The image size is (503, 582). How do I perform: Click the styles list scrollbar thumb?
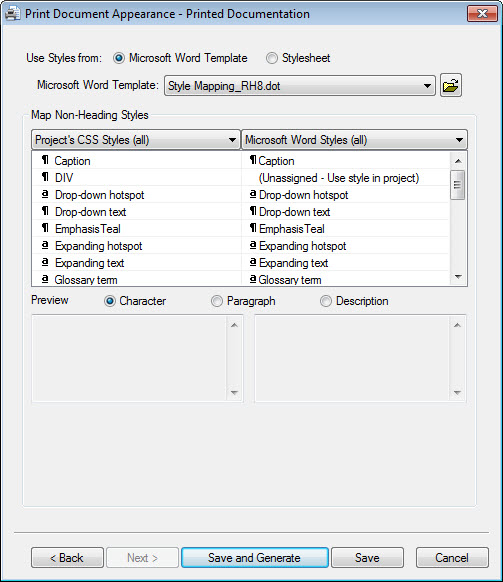click(x=458, y=185)
